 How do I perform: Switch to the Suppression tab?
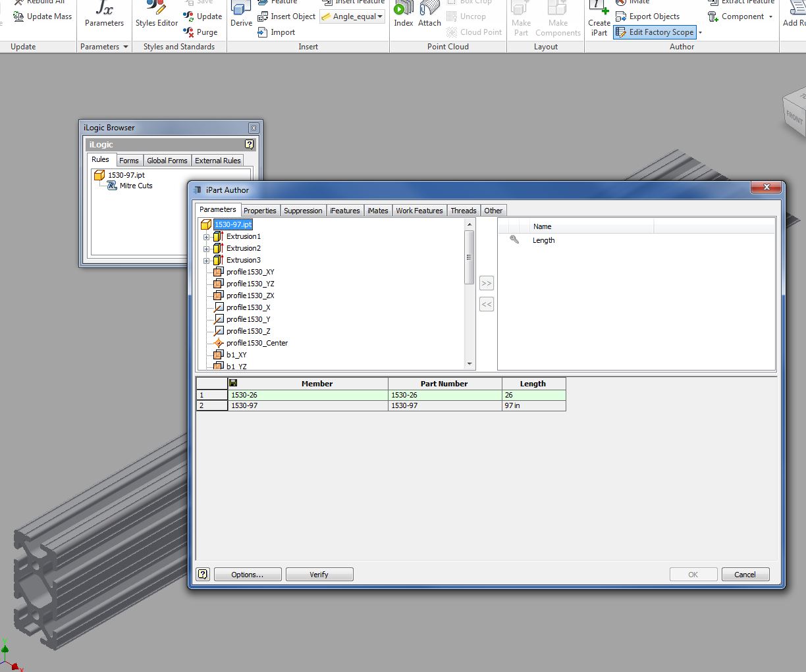(303, 211)
